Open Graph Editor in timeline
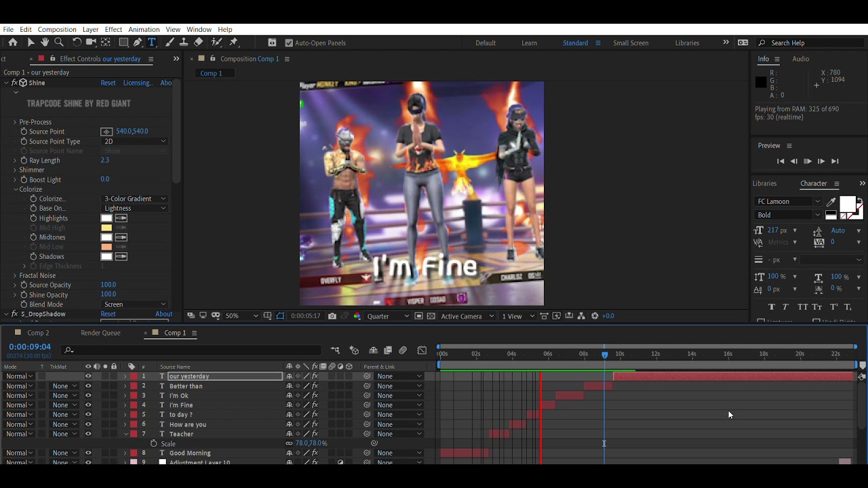The height and width of the screenshot is (488, 868). coord(422,350)
